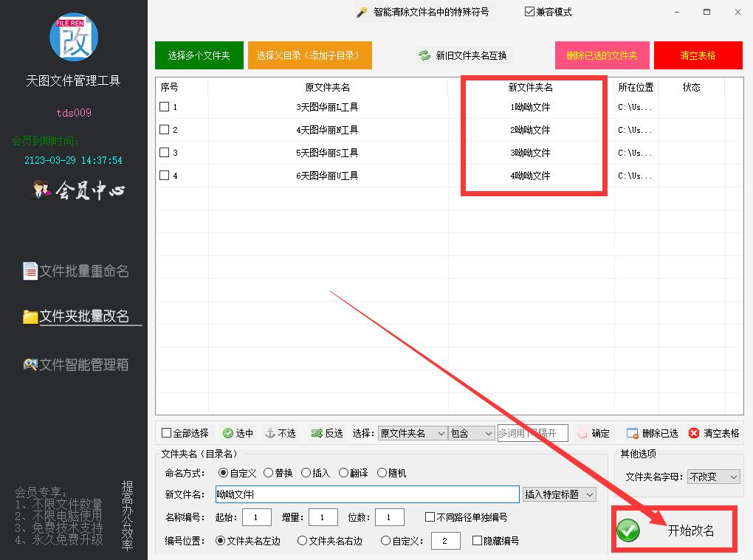This screenshot has width=753, height=560.
Task: Click the 反选 invert selection icon
Action: [x=317, y=433]
